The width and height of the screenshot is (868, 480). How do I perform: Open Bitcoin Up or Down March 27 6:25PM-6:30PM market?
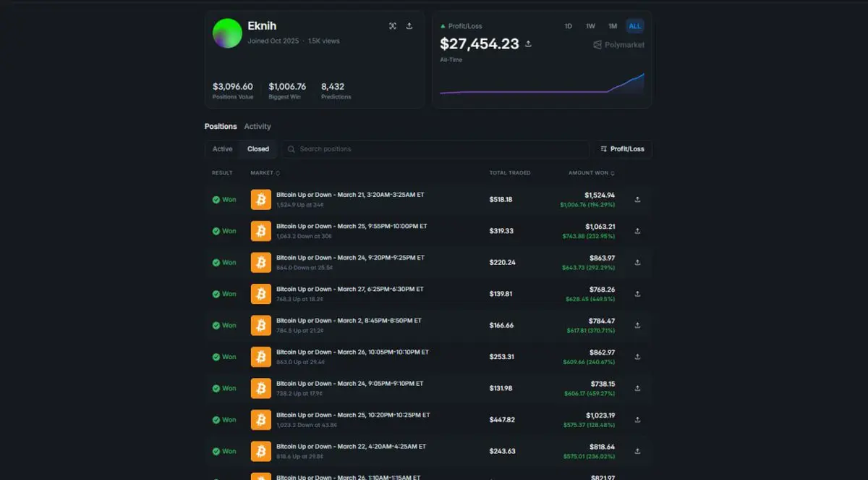(x=350, y=289)
